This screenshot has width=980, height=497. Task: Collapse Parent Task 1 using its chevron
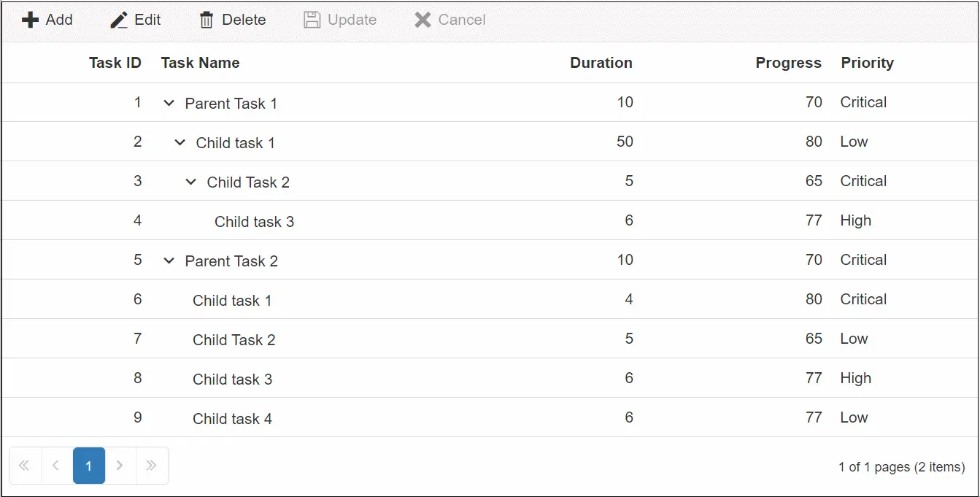[x=169, y=103]
